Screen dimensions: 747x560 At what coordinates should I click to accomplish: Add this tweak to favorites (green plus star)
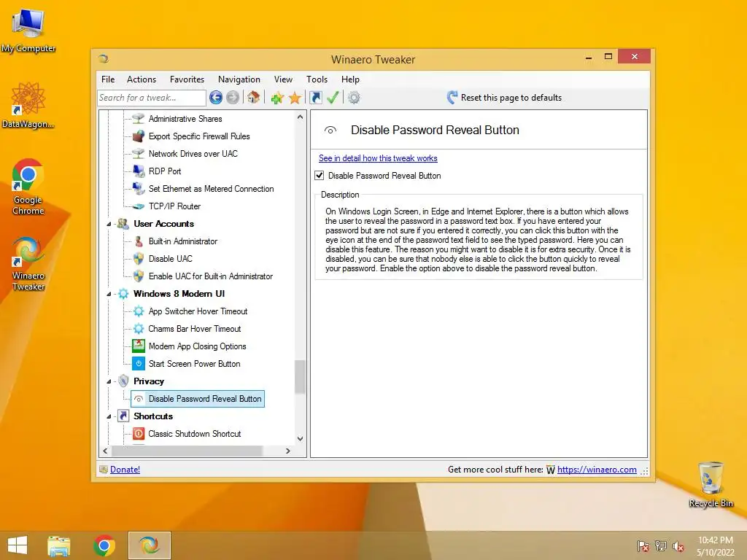click(x=277, y=98)
